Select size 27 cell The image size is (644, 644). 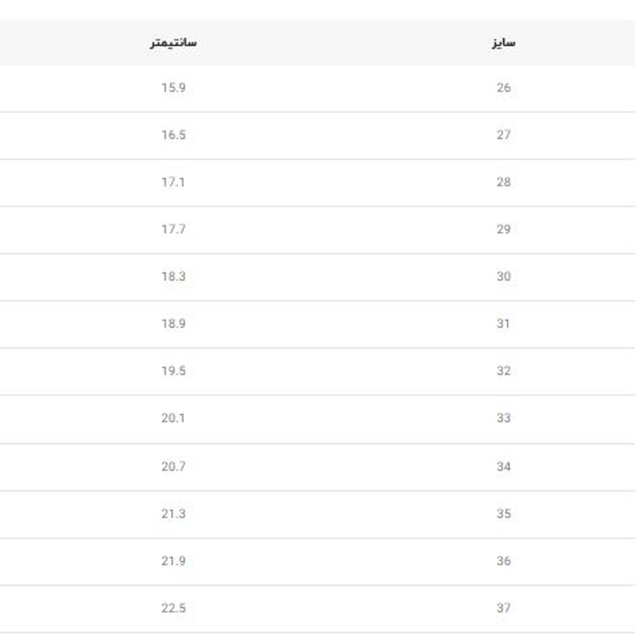click(503, 135)
